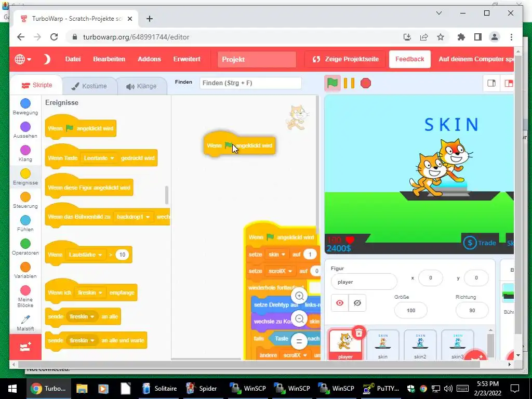Image resolution: width=532 pixels, height=399 pixels.
Task: Switch to the Klänge tab
Action: coord(141,86)
